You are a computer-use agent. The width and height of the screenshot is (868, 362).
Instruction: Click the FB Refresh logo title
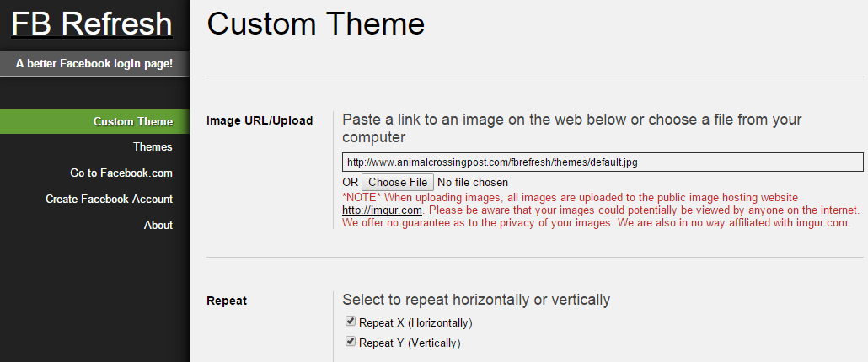[92, 24]
